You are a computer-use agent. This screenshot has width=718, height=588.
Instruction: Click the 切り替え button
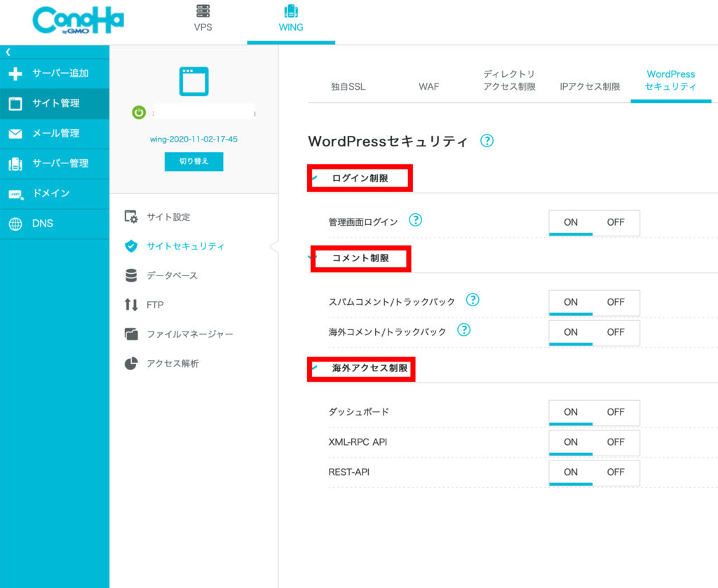tap(194, 161)
